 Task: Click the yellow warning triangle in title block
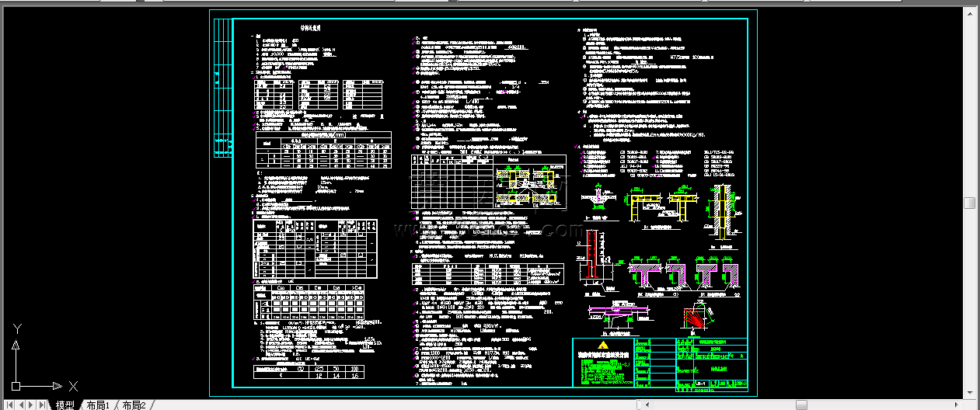[x=602, y=346]
